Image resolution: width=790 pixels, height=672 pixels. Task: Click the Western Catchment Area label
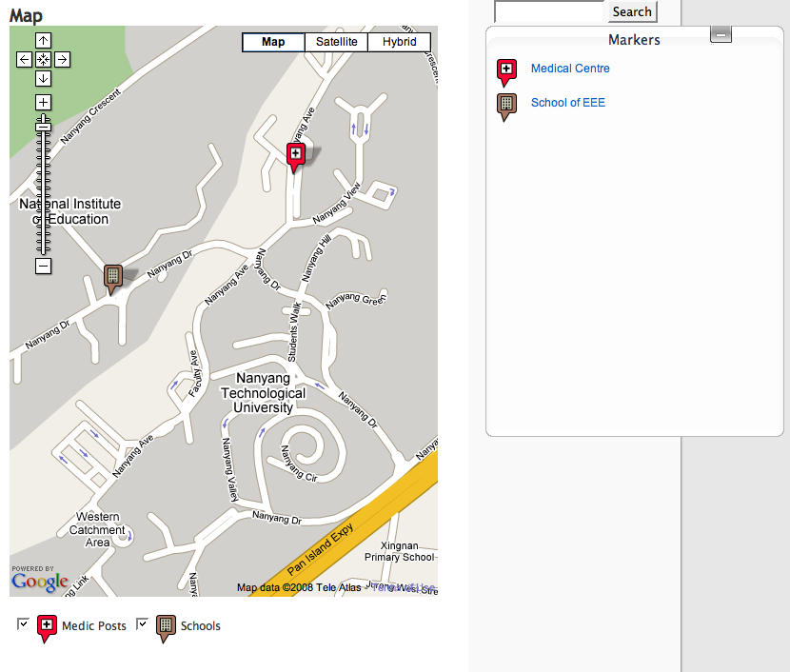point(97,529)
